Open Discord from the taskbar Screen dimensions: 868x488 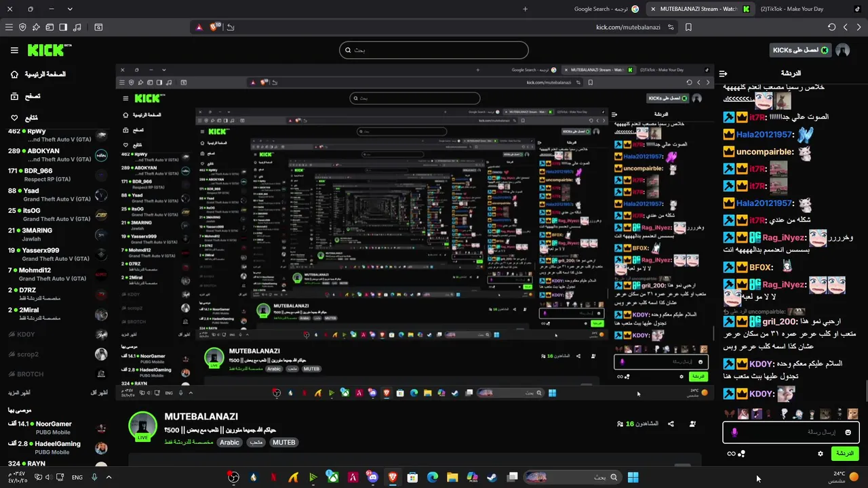372,477
